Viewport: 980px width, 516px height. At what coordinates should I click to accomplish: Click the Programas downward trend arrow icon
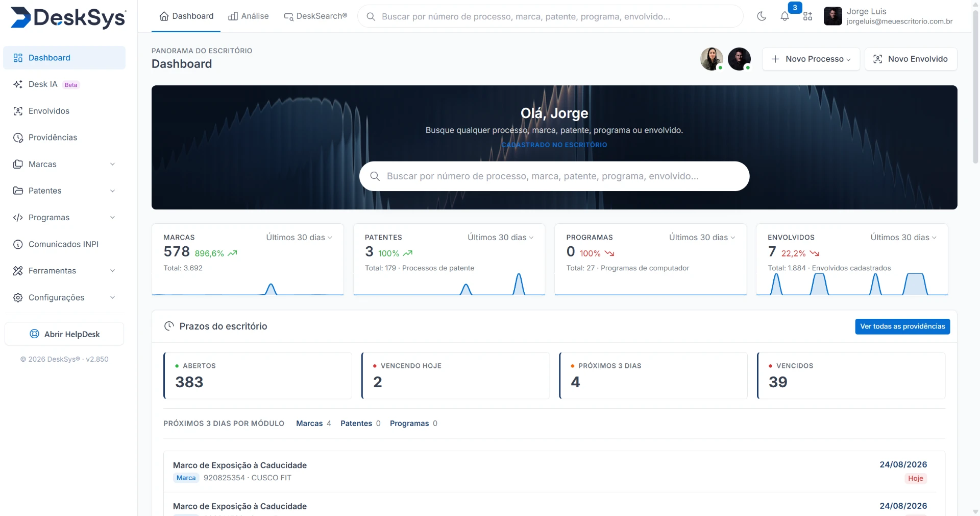[x=609, y=253]
